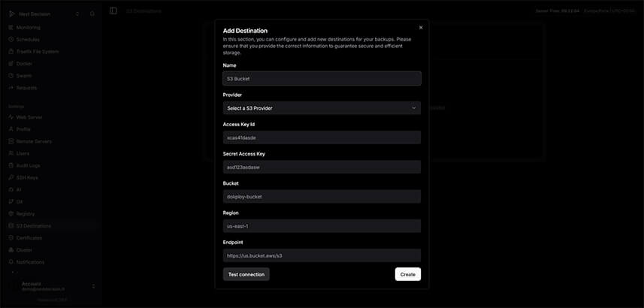The width and height of the screenshot is (644, 308).
Task: Open the Select a S3 Provider dropdown
Action: pyautogui.click(x=322, y=108)
